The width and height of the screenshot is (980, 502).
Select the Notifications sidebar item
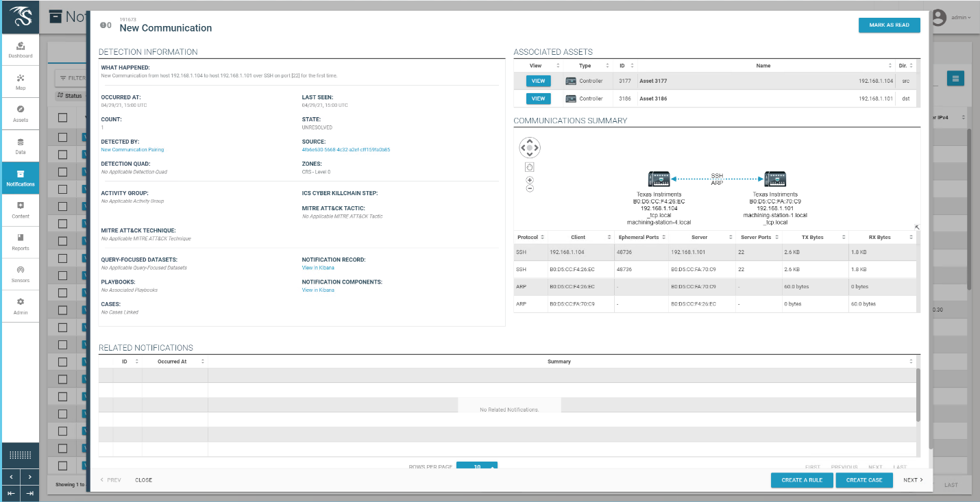pyautogui.click(x=21, y=178)
